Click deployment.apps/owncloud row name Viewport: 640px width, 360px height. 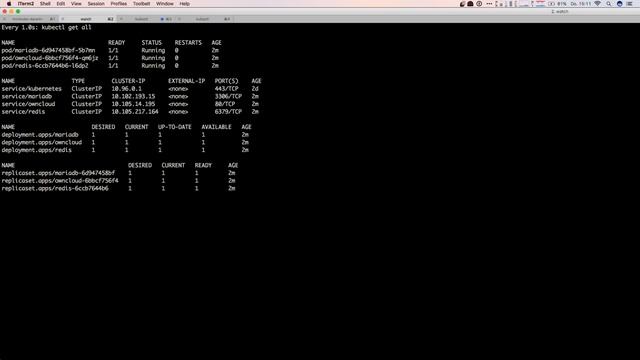[x=42, y=142]
